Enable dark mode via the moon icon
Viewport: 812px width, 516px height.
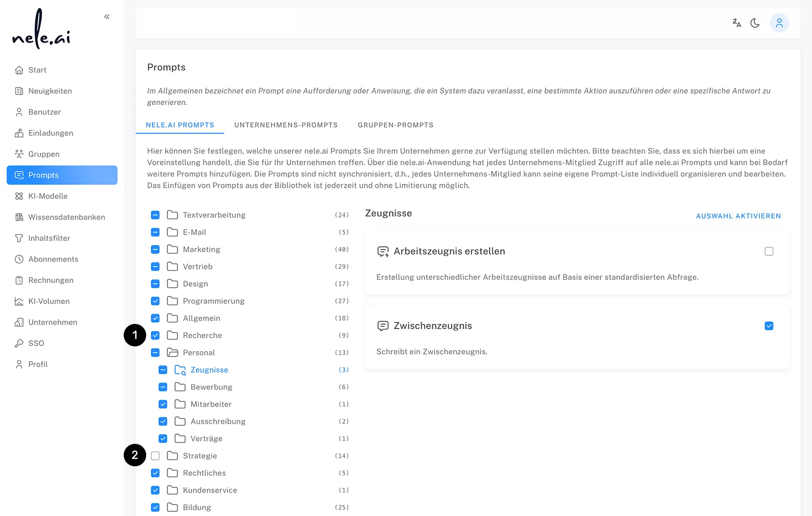point(755,22)
